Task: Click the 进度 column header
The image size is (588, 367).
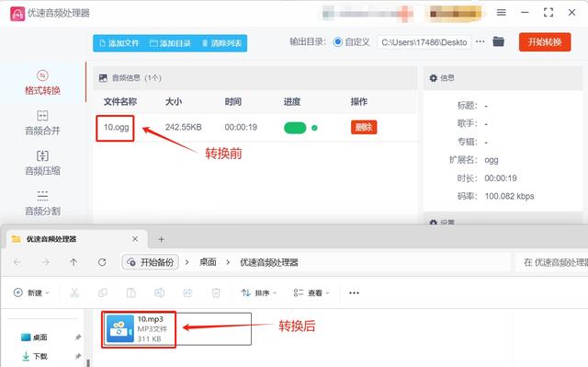Action: pos(292,102)
